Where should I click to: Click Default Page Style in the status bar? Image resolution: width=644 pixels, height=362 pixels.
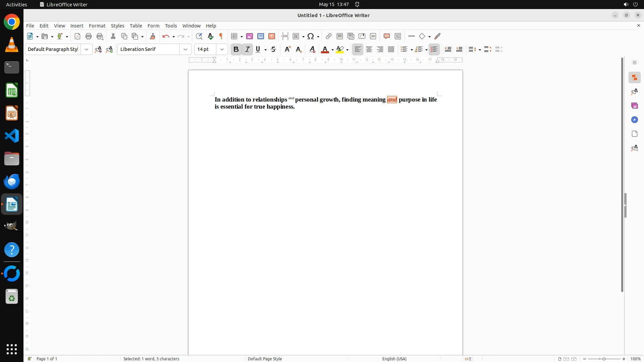click(265, 359)
